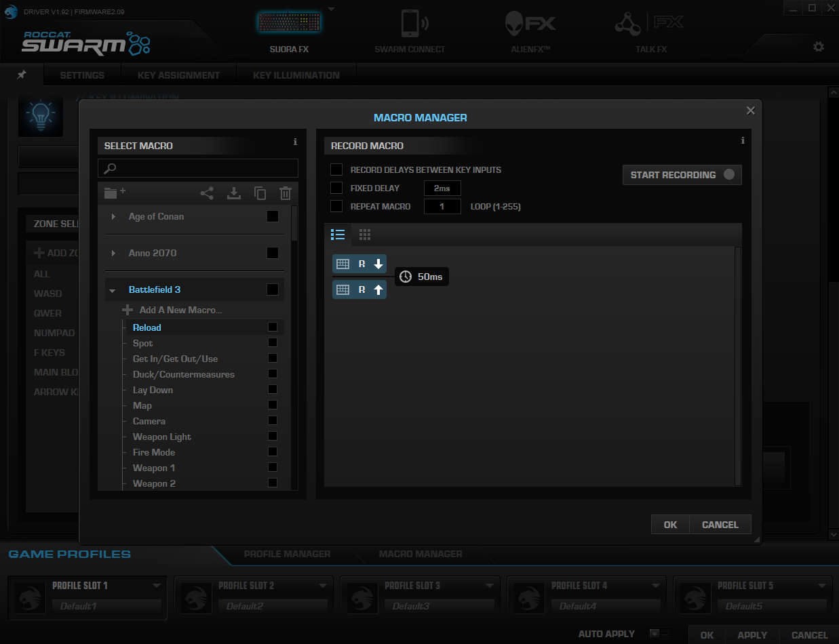Click the repeat macro loop count field
This screenshot has height=644, width=839.
(x=442, y=206)
